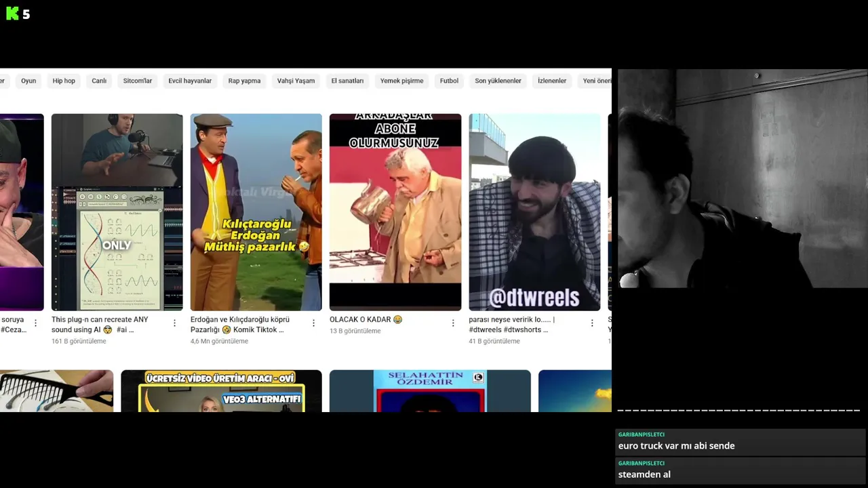Click GARIBANPISLETCI username above steamden al message
This screenshot has width=868, height=488.
click(642, 463)
